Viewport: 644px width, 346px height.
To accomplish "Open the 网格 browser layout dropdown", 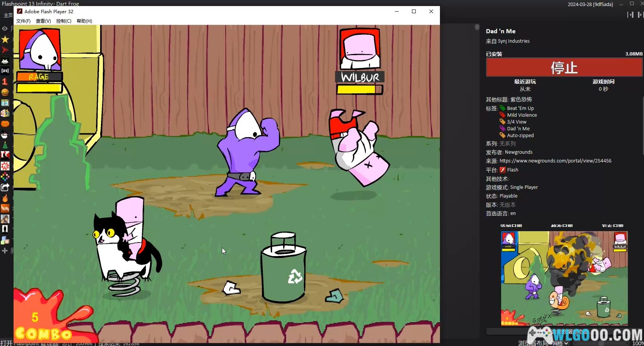I will point(560,343).
